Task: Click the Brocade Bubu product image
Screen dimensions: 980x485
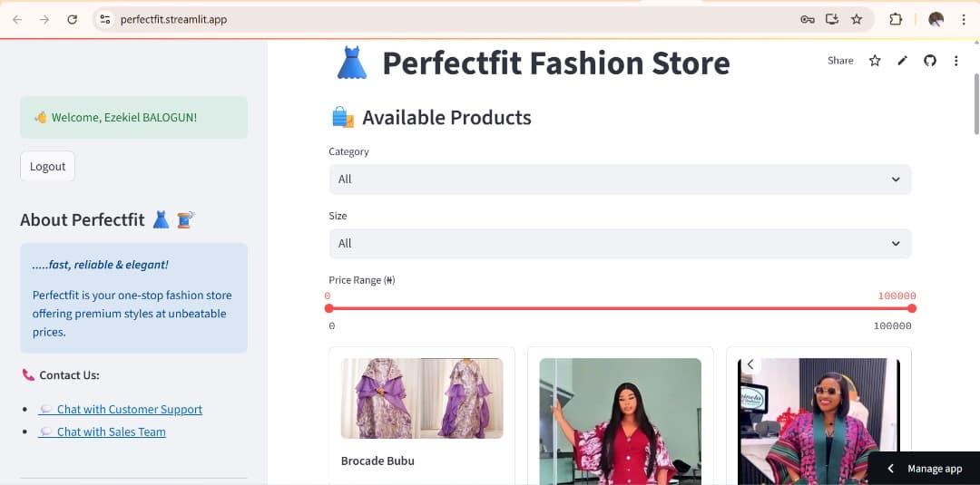Action: (x=422, y=398)
